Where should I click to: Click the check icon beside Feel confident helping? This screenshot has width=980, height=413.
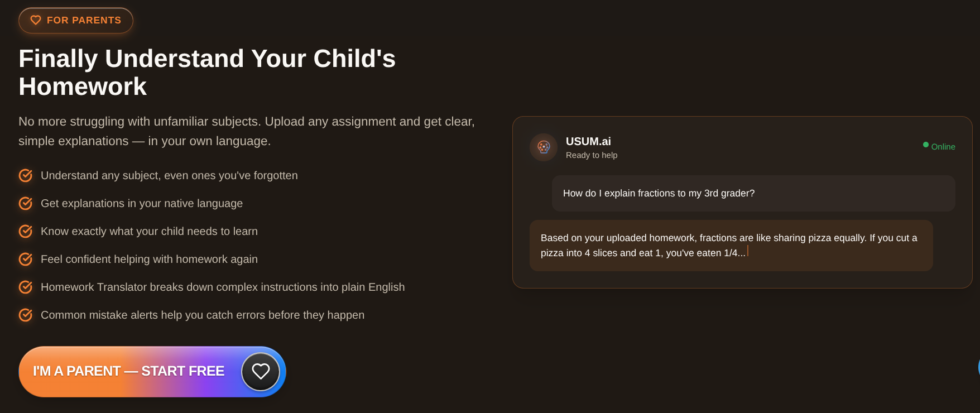coord(26,259)
